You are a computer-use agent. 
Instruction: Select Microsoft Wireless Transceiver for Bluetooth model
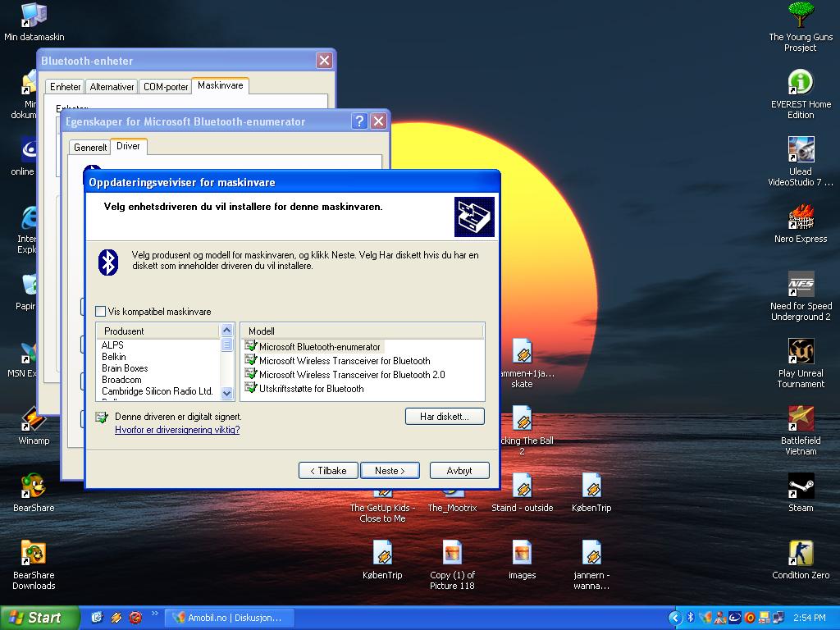tap(337, 361)
